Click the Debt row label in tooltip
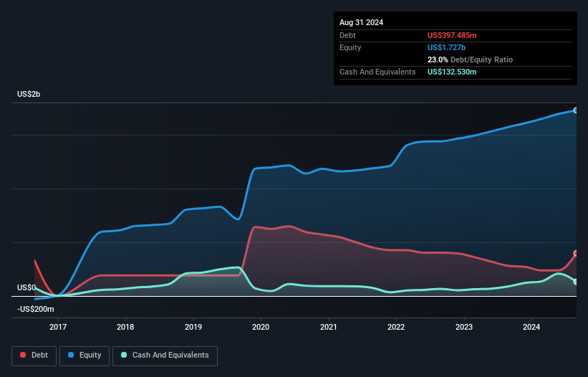This screenshot has width=588, height=377. pos(347,35)
